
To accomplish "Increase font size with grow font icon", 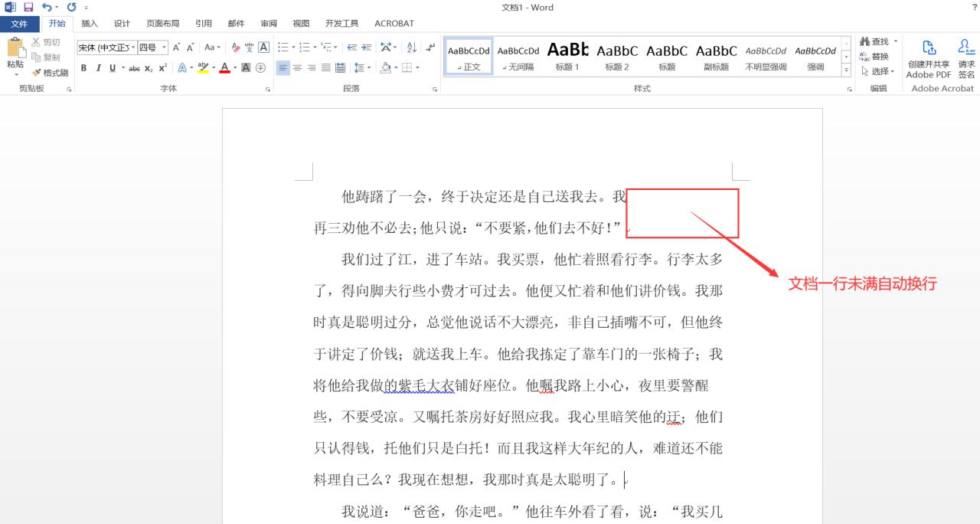I will [x=176, y=47].
